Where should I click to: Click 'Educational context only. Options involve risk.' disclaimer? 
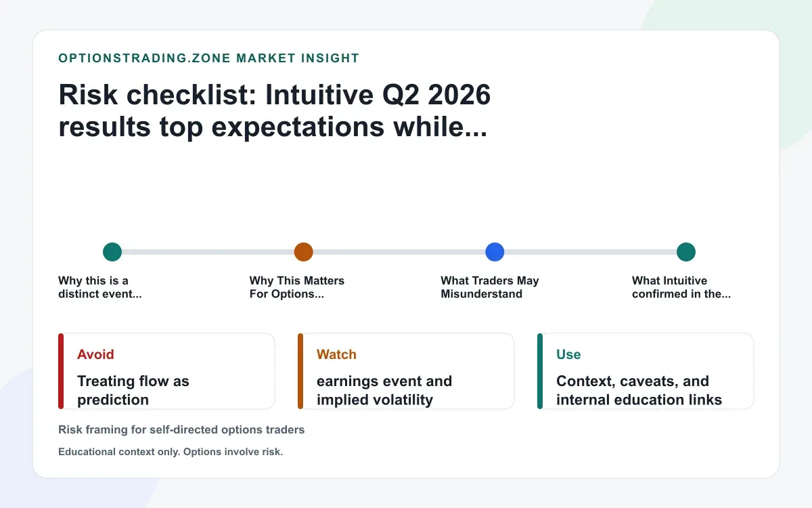tap(171, 452)
